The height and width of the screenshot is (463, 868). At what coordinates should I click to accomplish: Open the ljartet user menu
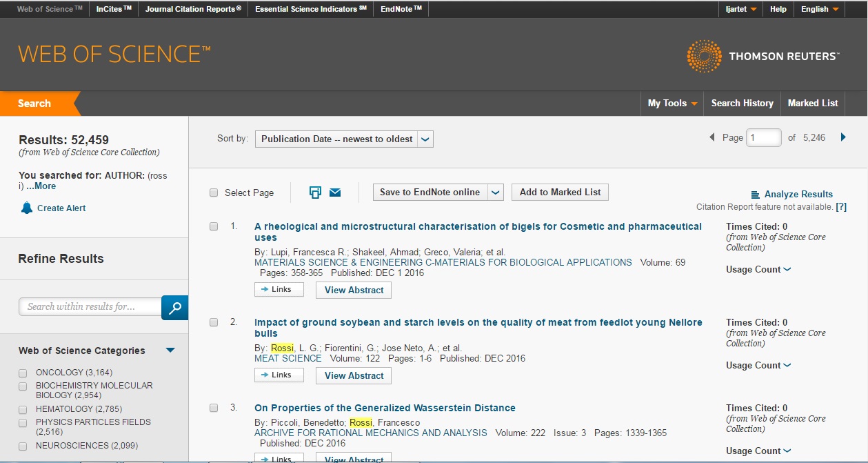tap(740, 9)
